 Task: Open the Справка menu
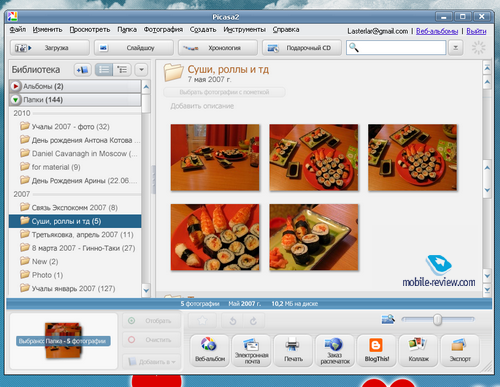click(286, 30)
